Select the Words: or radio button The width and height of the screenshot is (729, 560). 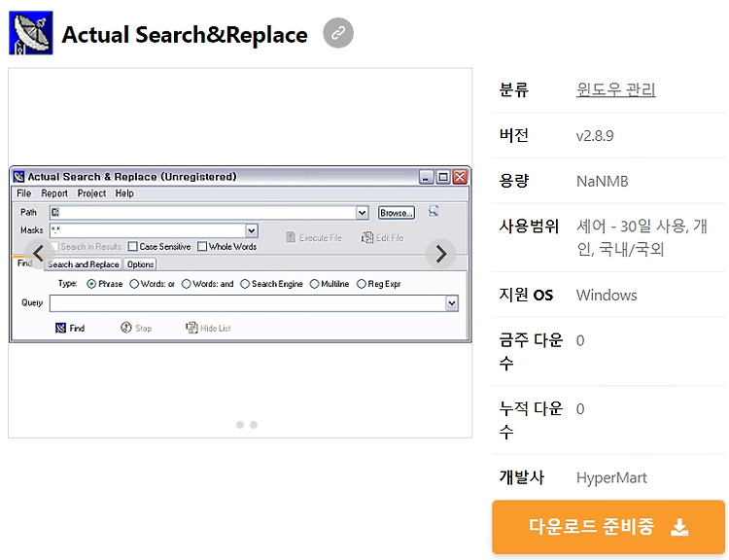pos(134,284)
